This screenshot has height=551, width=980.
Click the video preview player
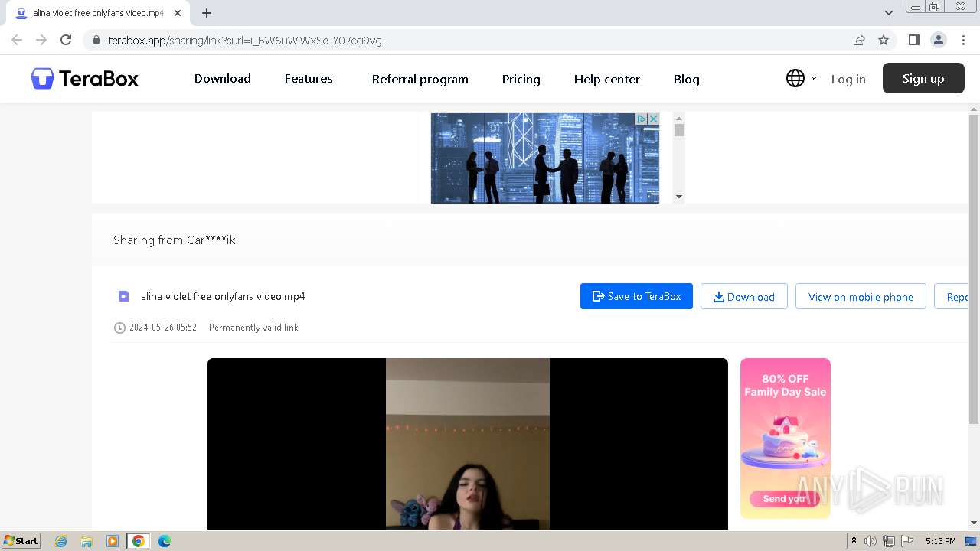coord(467,444)
